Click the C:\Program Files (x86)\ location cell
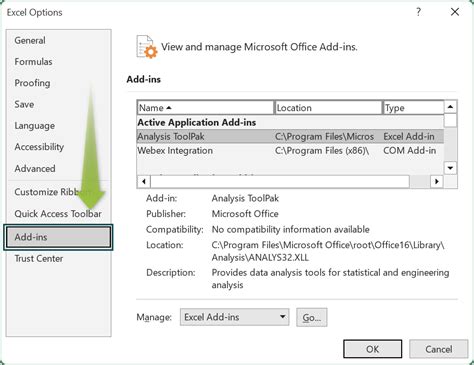The image size is (474, 365). [x=322, y=151]
